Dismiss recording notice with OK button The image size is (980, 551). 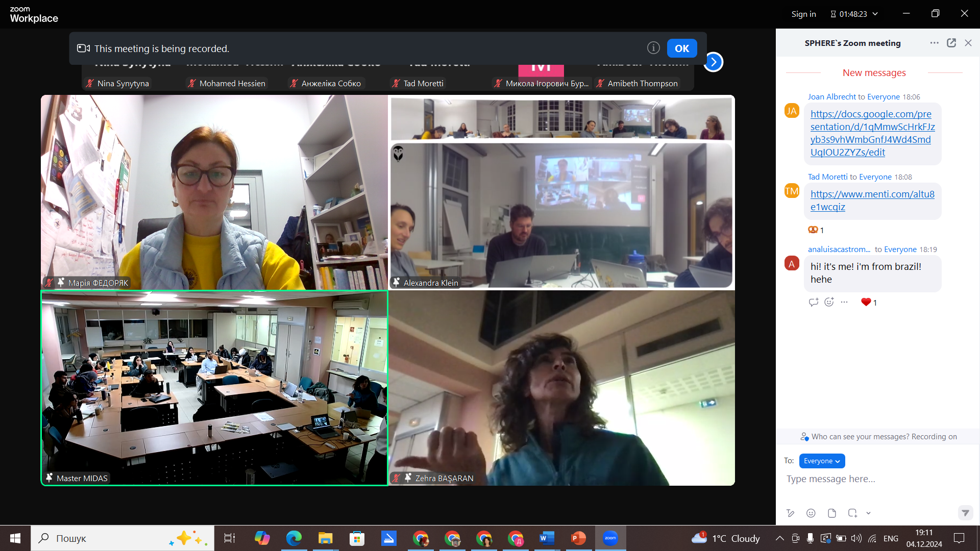682,48
